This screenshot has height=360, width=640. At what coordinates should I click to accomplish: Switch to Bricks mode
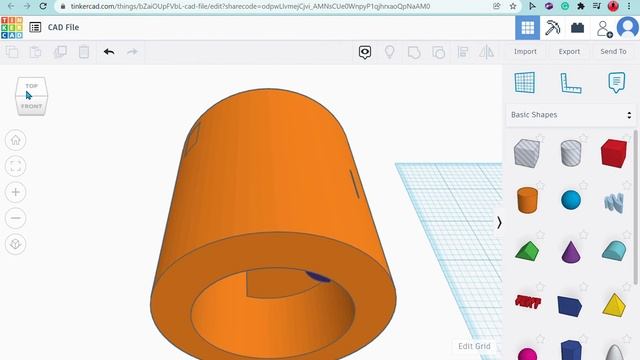577,28
